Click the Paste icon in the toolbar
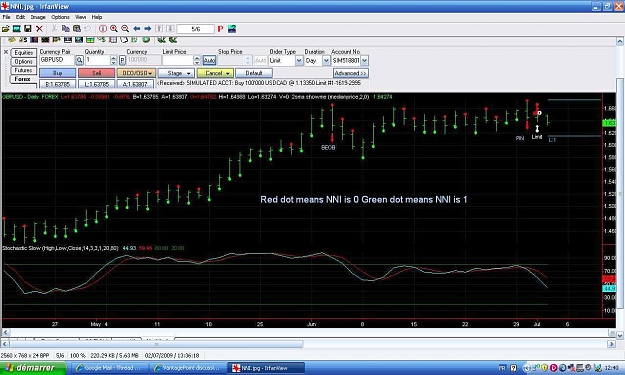The width and height of the screenshot is (625, 375). (77, 29)
